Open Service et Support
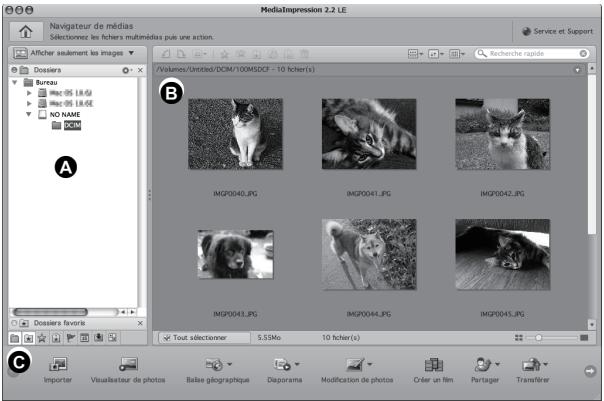 (x=557, y=31)
